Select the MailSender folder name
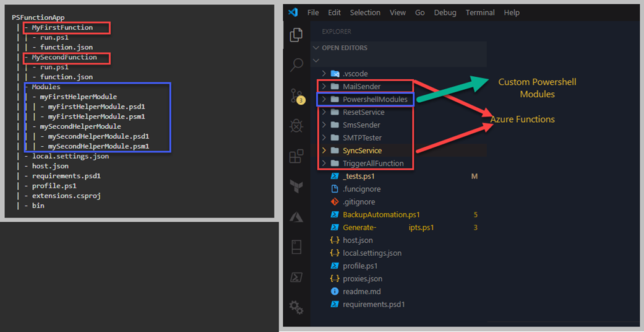The width and height of the screenshot is (644, 332). coord(361,86)
